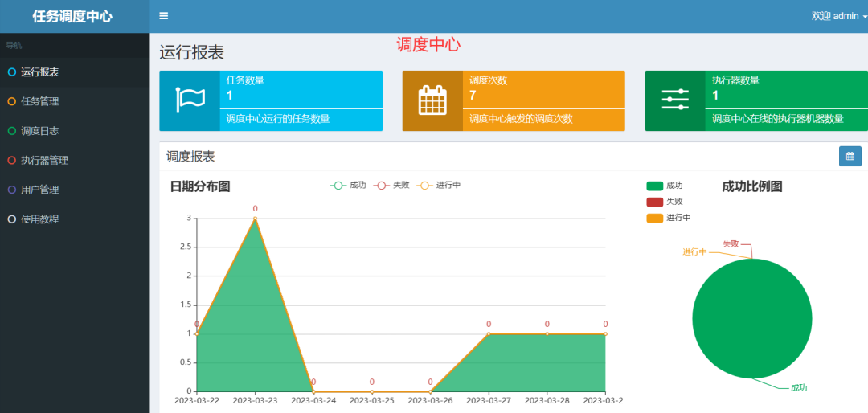Click the flag icon on 任务数量 card
Image resolution: width=868 pixels, height=413 pixels.
click(190, 100)
